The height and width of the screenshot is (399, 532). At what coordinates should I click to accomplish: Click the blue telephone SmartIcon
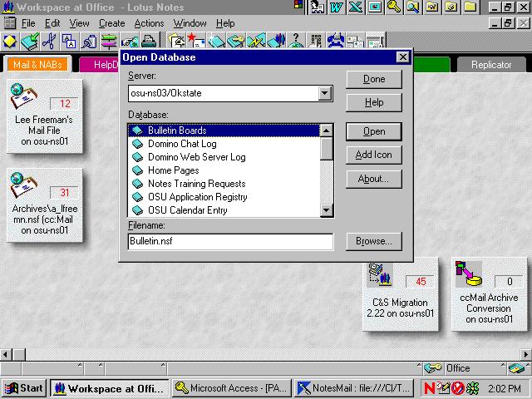pos(336,42)
